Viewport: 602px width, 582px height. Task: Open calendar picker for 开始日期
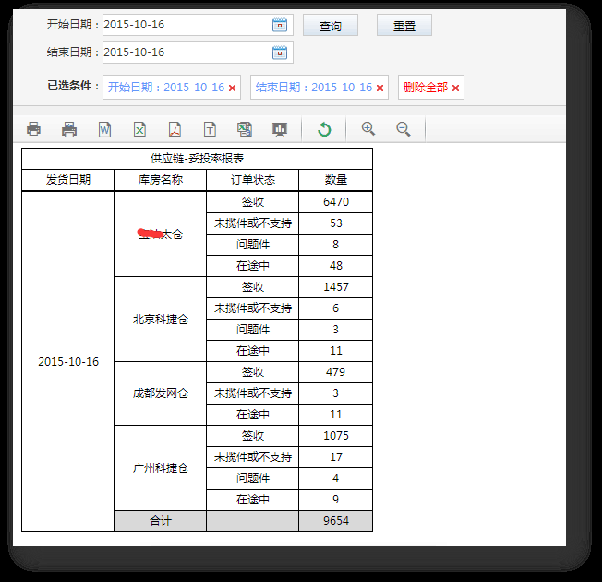click(x=279, y=26)
